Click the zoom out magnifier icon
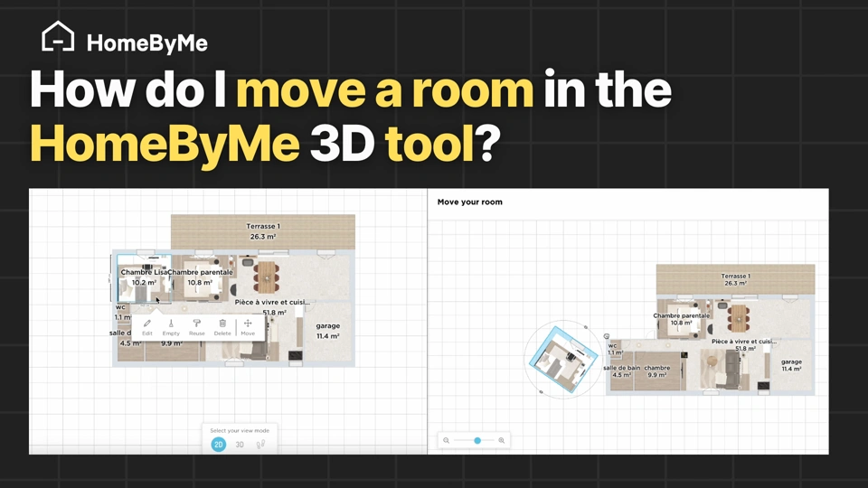Screen dimensions: 868x488 [x=446, y=440]
